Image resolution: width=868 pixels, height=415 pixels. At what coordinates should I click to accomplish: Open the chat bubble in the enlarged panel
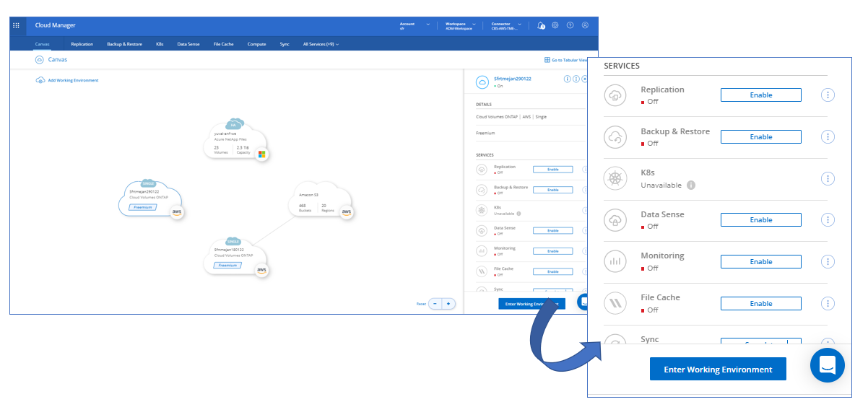click(x=828, y=365)
